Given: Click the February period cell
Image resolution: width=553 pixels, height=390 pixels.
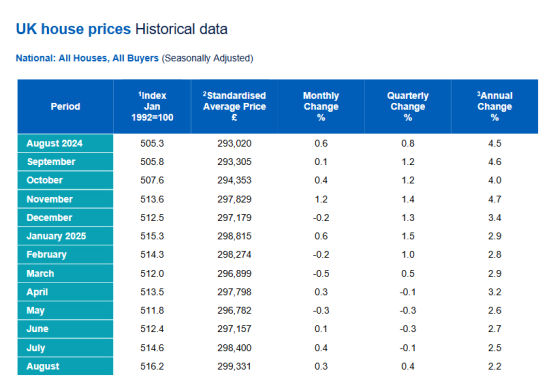Looking at the screenshot, I should [x=65, y=255].
